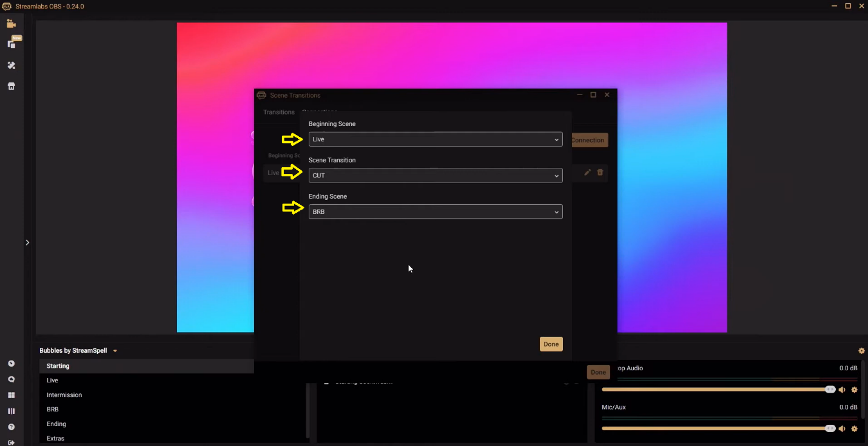Open the Mixer settings gear icon
This screenshot has width=868, height=446.
tap(861, 350)
